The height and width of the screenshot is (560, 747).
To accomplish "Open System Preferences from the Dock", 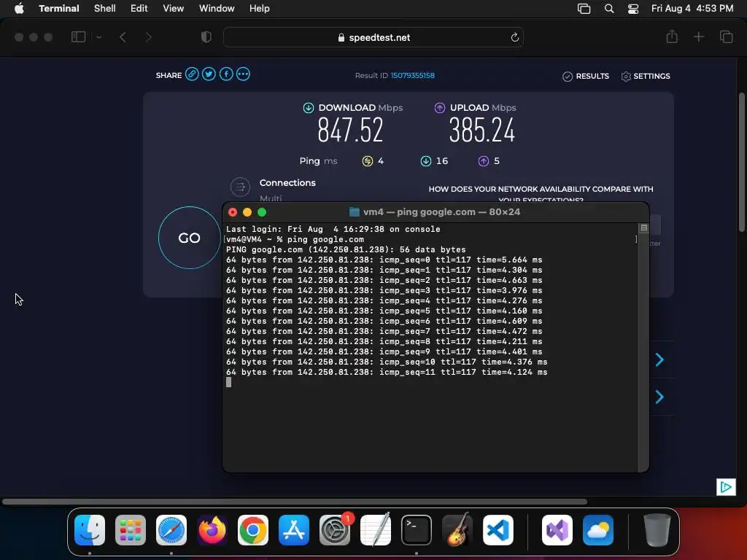I will coord(335,530).
